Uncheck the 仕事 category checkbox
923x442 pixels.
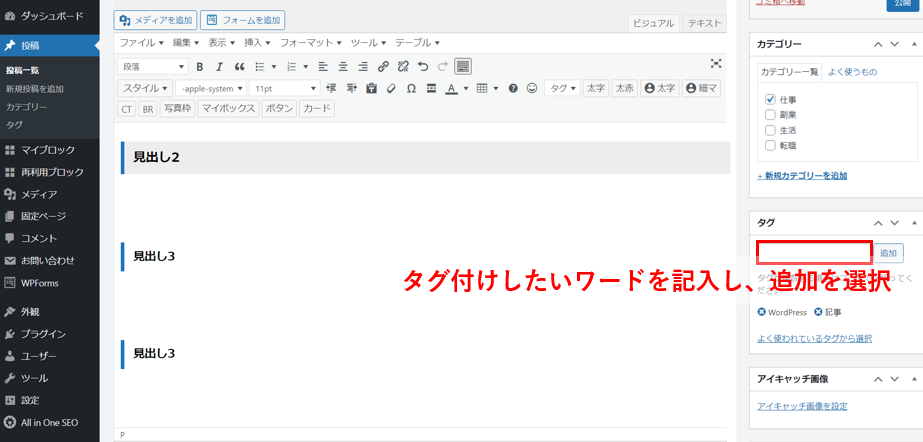point(770,100)
